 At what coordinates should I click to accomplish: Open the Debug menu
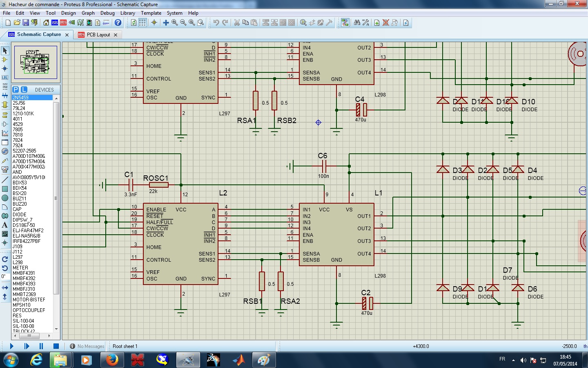coord(107,13)
